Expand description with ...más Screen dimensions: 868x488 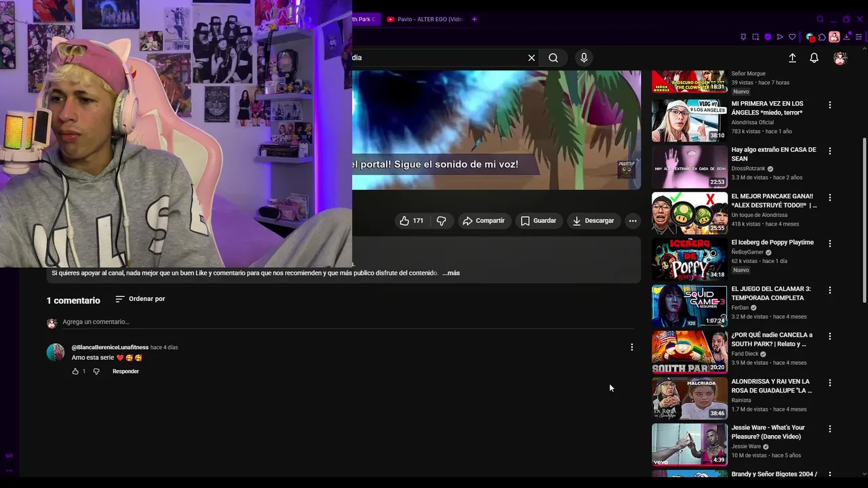pos(451,273)
